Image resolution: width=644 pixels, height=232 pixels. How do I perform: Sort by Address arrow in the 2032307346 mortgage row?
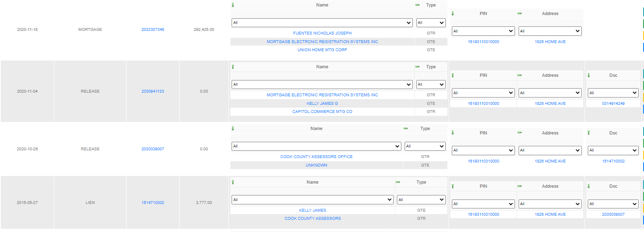tap(519, 14)
